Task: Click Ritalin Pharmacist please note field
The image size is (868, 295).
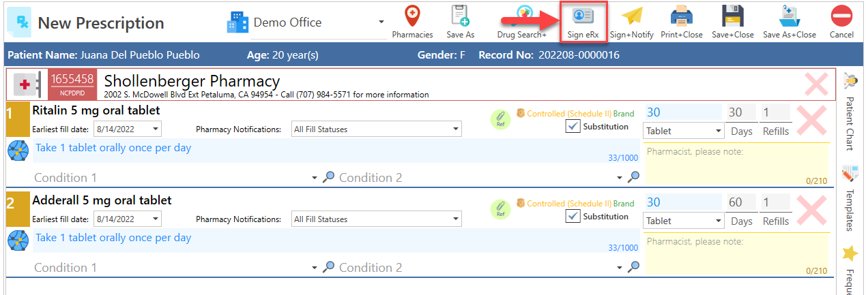Action: (x=737, y=164)
